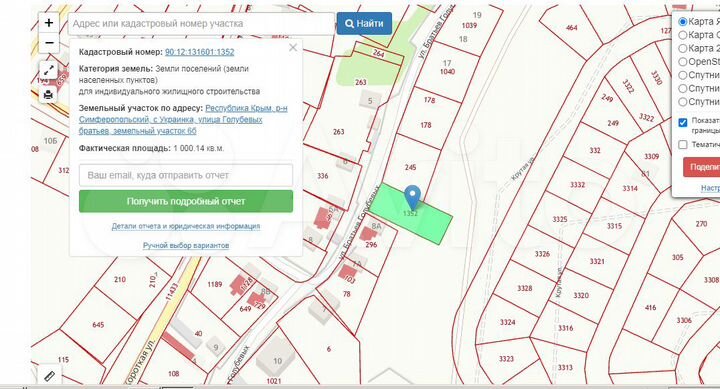Image resolution: width=720 pixels, height=389 pixels.
Task: Click parcel labeled 1189 on map
Action: point(214,284)
